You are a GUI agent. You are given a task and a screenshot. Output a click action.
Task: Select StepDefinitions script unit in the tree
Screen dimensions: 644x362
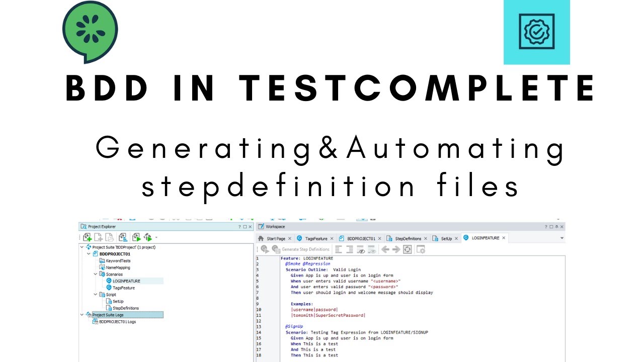click(x=126, y=308)
